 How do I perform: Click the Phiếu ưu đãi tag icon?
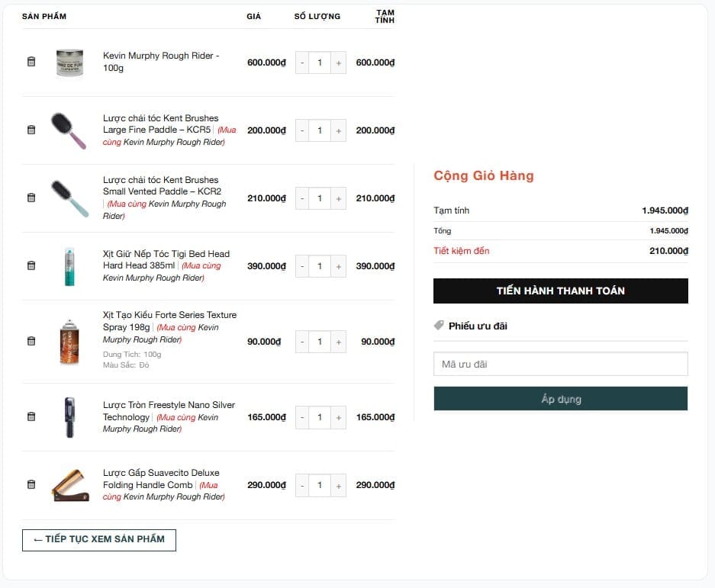(439, 326)
